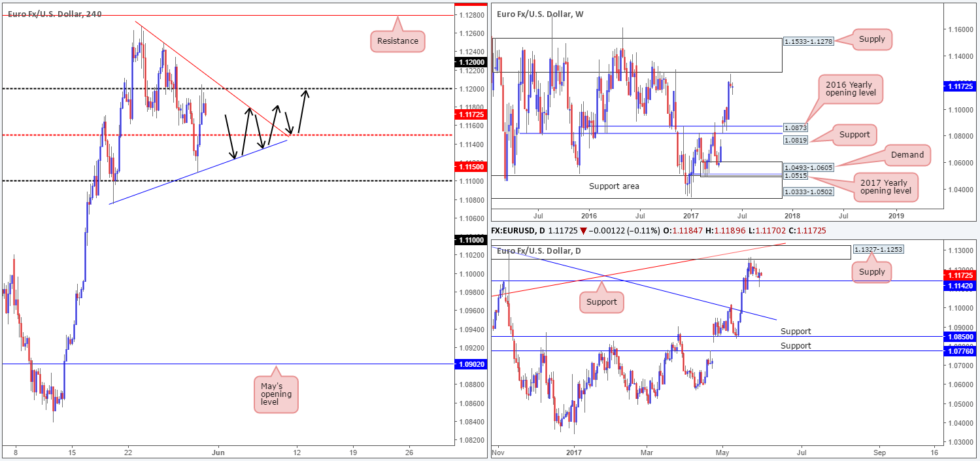The width and height of the screenshot is (980, 461).
Task: Select the red 1.11500 price label
Action: [x=471, y=169]
